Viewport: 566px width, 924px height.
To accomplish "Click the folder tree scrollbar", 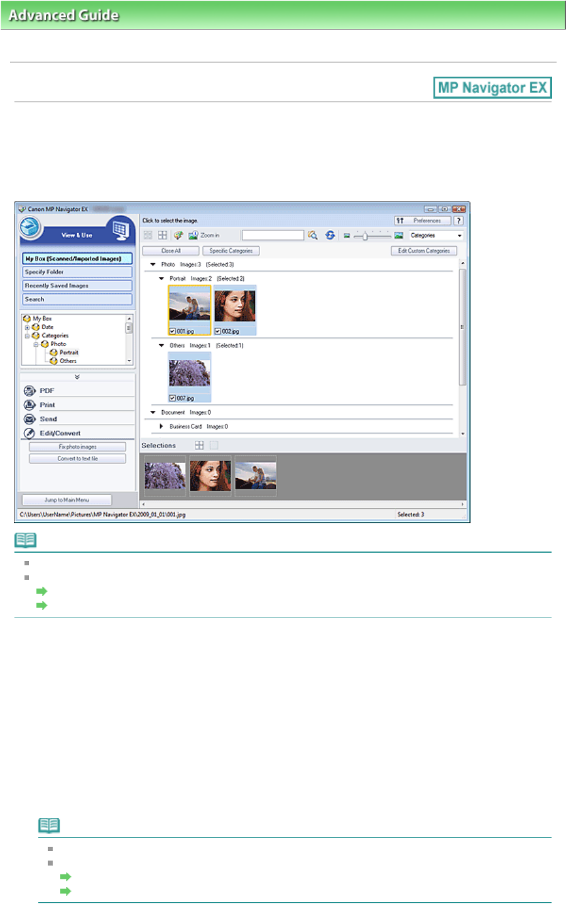I will pyautogui.click(x=129, y=339).
